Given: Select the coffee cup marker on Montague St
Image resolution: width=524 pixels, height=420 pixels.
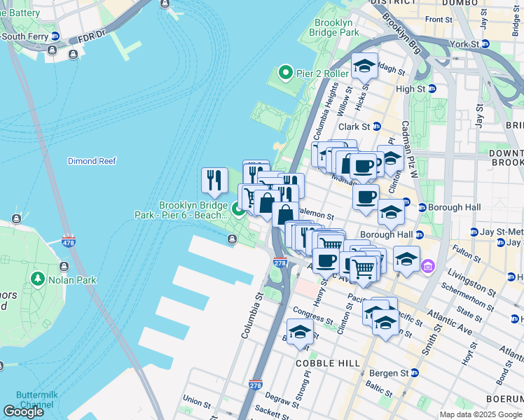Looking at the screenshot, I should pyautogui.click(x=364, y=167).
